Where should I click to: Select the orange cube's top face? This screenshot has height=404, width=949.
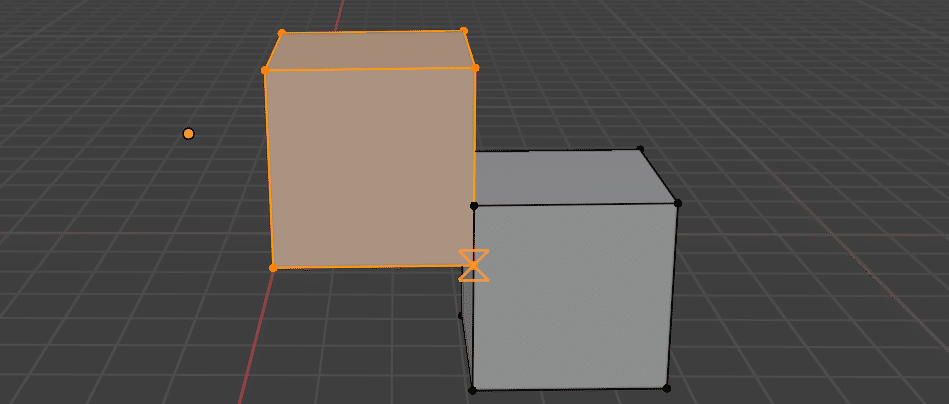tap(370, 50)
